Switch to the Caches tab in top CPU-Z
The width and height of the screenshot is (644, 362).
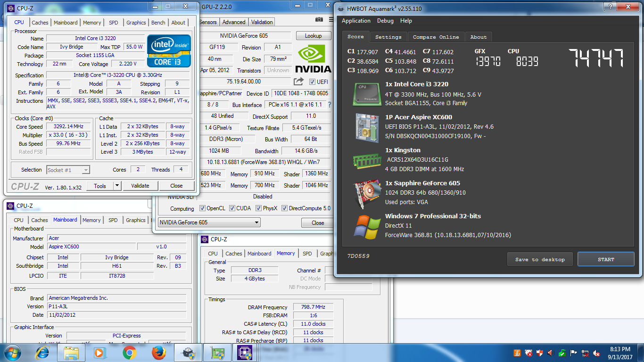click(40, 23)
